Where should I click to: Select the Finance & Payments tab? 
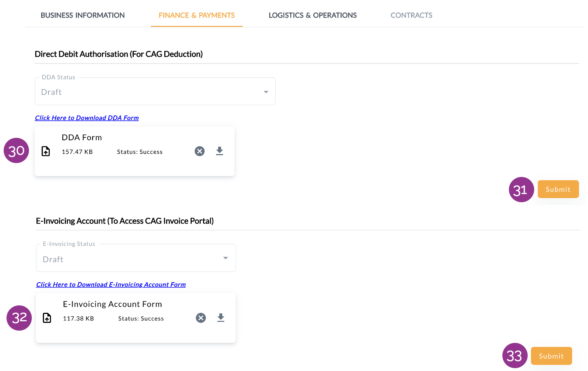click(197, 15)
